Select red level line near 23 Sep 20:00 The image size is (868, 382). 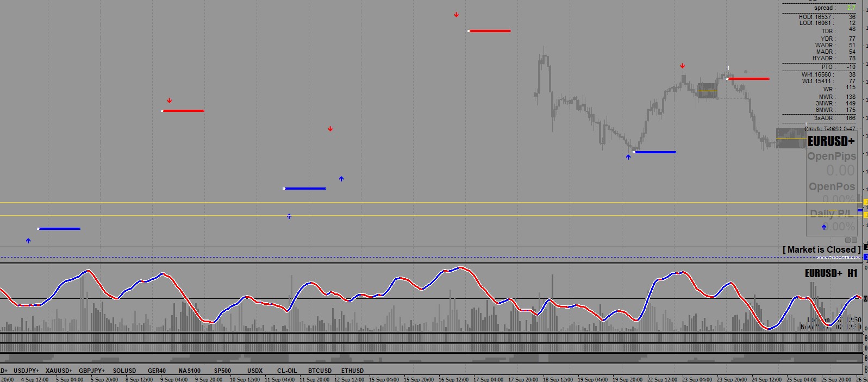748,79
